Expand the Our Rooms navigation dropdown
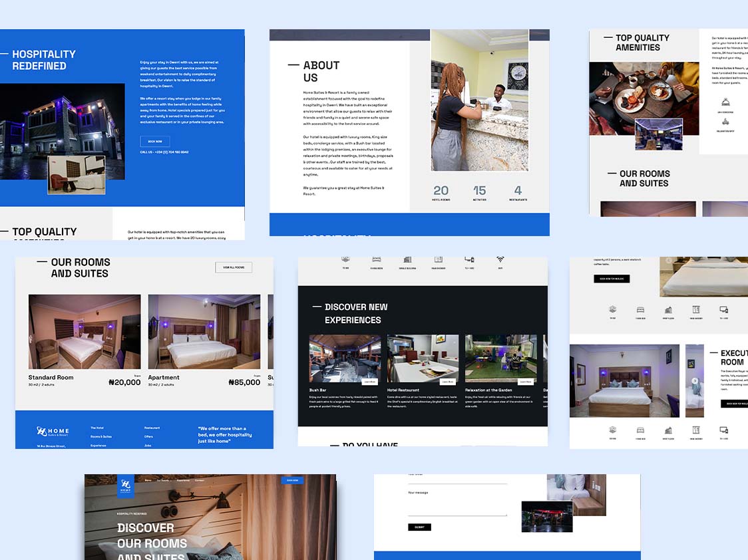This screenshot has height=560, width=748. click(x=163, y=480)
